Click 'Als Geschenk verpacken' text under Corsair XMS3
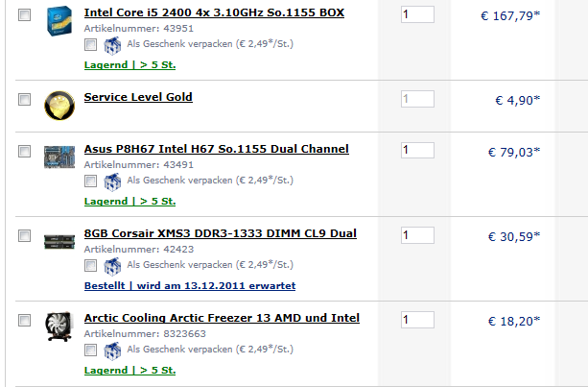The width and height of the screenshot is (588, 387). pos(210,265)
